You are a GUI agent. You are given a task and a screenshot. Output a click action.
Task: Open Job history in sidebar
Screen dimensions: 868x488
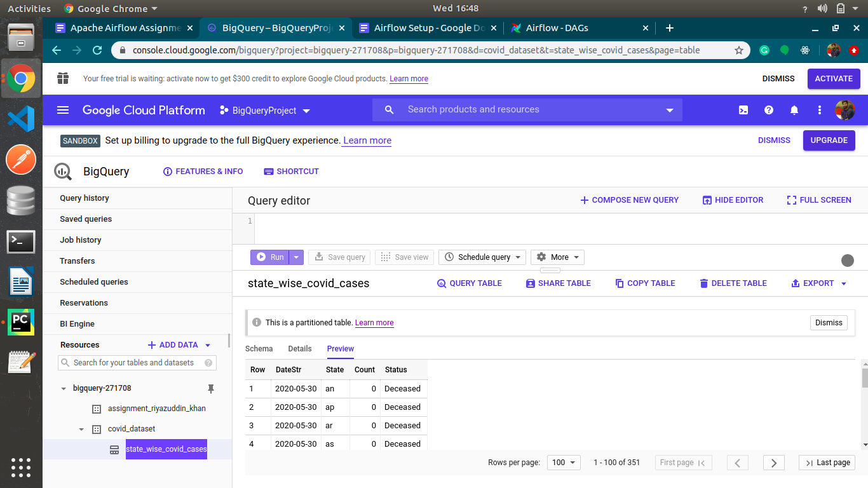tap(137, 240)
